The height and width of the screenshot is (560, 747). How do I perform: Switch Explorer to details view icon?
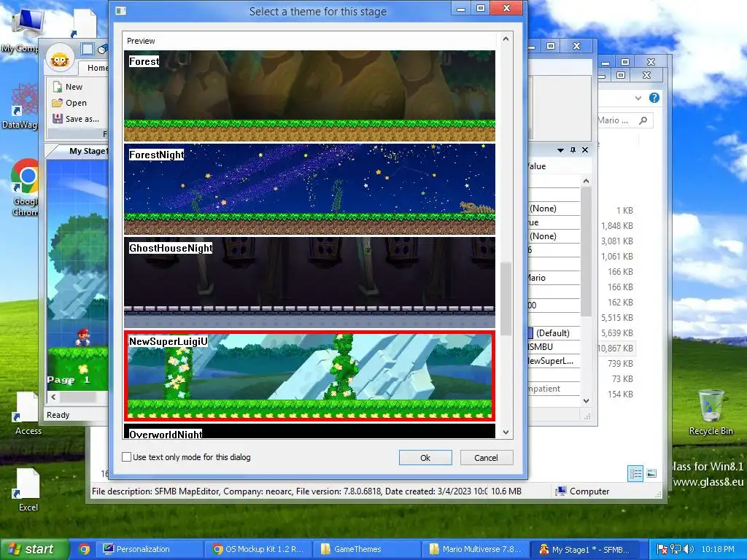[x=635, y=473]
